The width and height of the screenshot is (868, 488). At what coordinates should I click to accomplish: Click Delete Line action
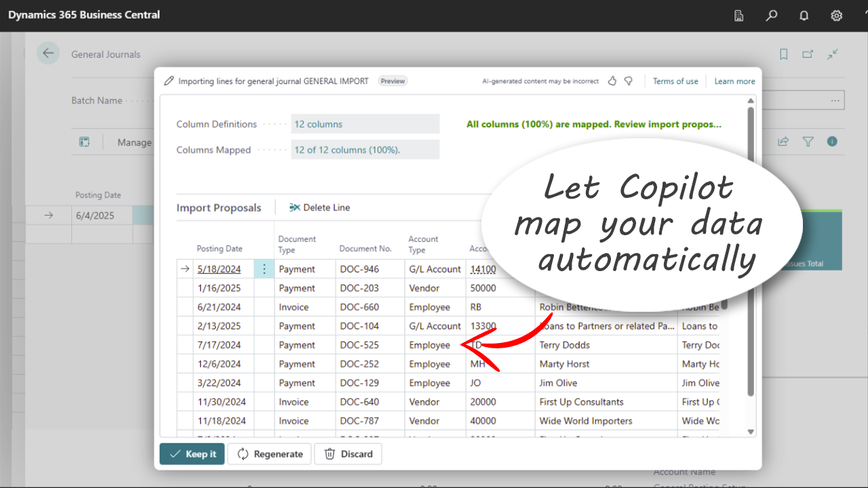319,207
